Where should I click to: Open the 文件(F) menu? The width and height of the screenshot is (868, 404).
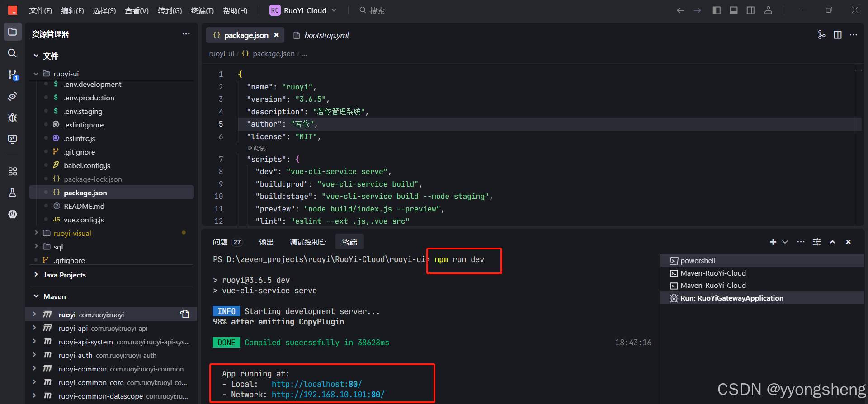click(x=41, y=10)
